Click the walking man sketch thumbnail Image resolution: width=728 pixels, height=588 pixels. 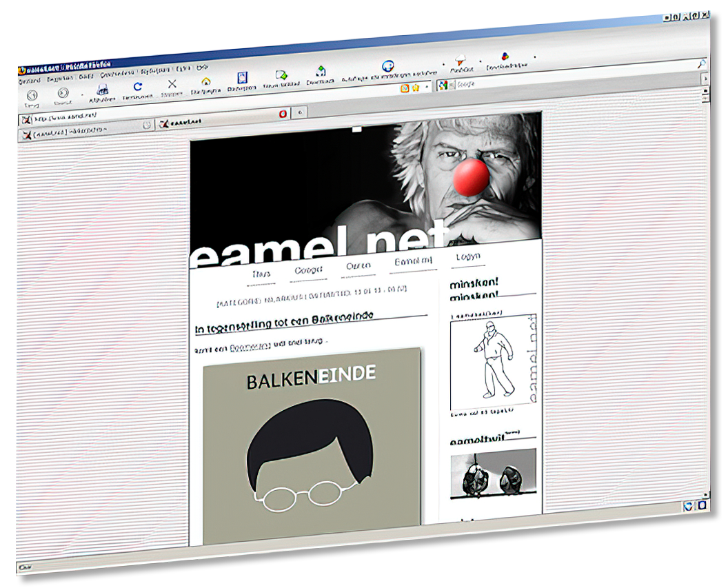(492, 363)
